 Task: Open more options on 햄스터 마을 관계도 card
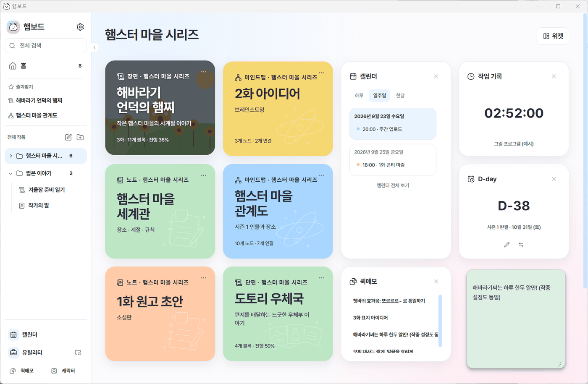tap(321, 175)
